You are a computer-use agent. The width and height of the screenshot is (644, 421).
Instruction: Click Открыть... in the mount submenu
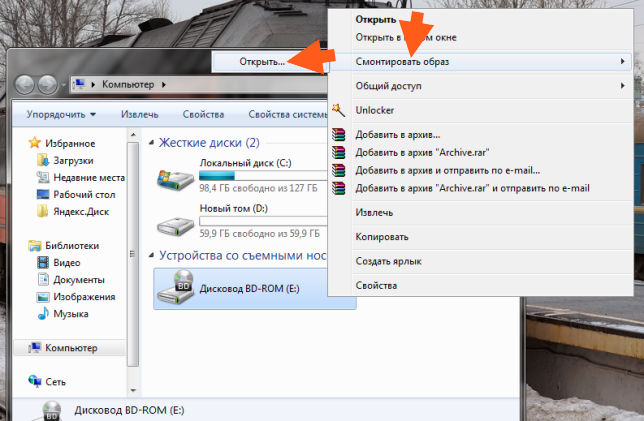pyautogui.click(x=262, y=62)
